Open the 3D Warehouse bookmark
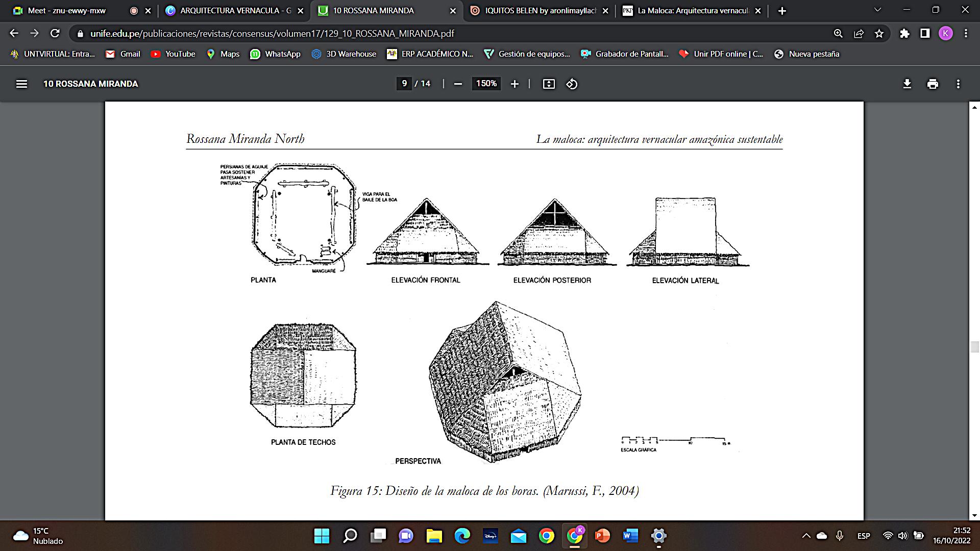The height and width of the screenshot is (551, 980). tap(344, 54)
